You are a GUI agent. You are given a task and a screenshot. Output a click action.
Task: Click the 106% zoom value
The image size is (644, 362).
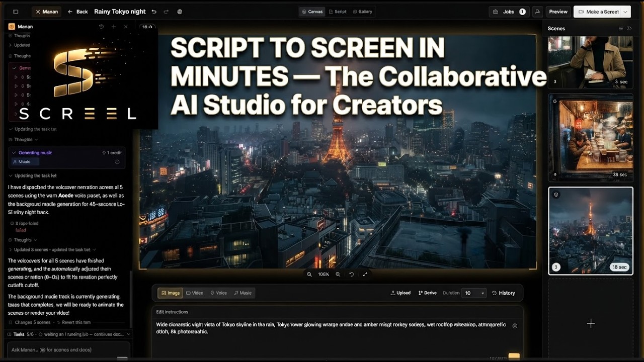(x=324, y=275)
